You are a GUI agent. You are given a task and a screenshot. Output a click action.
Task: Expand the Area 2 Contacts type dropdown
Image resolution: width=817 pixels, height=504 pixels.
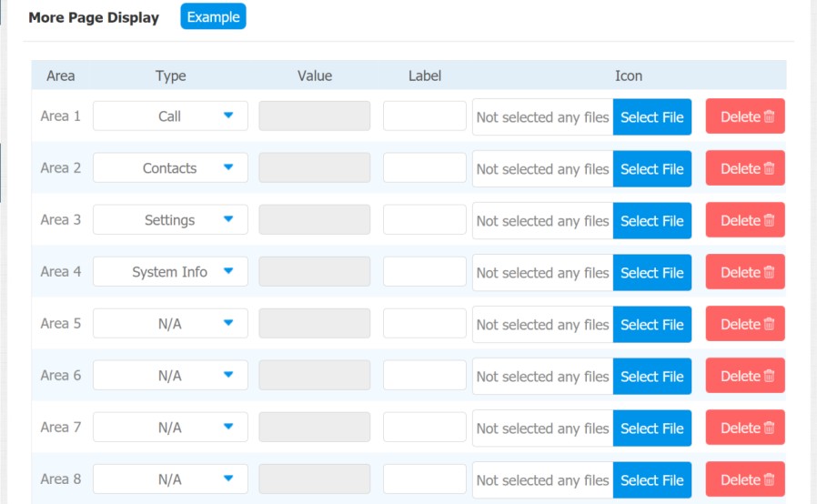coord(170,167)
